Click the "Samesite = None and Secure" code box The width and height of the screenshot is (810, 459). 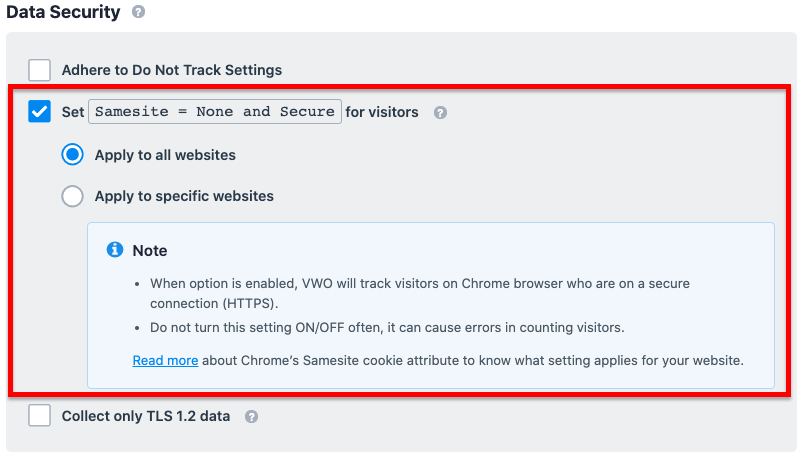(215, 112)
